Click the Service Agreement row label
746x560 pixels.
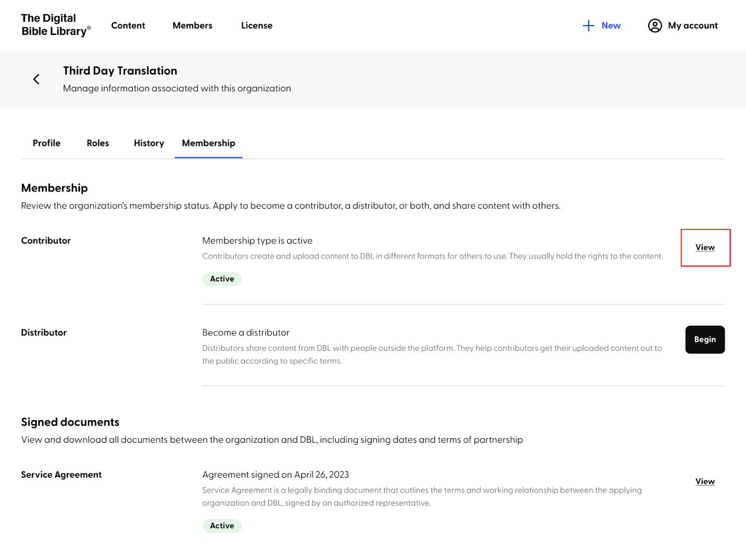coord(61,475)
